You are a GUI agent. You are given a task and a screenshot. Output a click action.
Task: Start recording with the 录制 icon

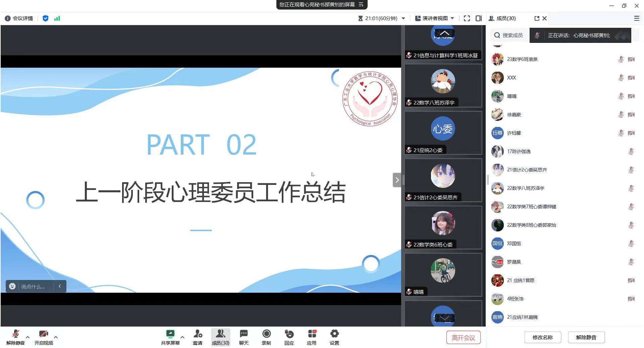click(266, 334)
